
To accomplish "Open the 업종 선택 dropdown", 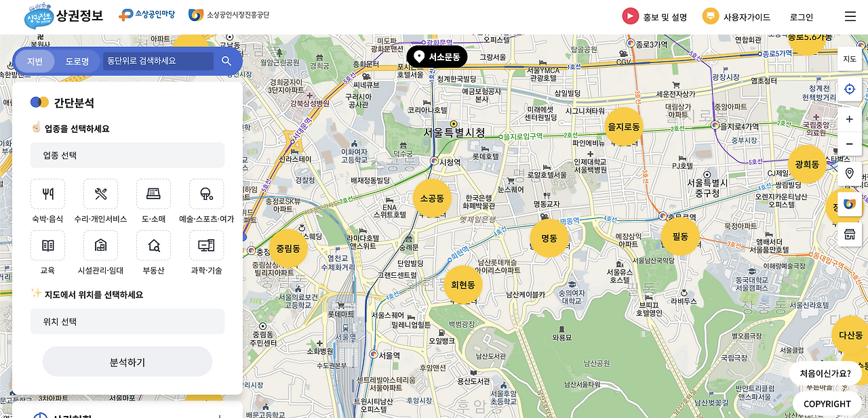I will 127,155.
